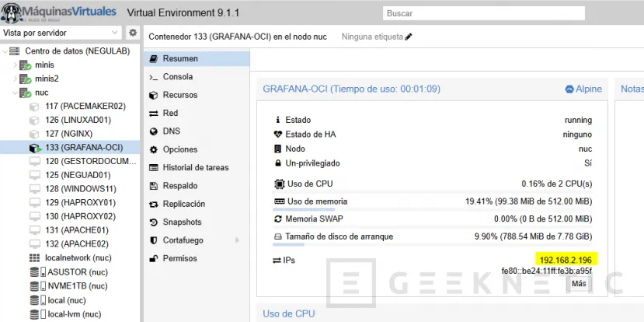Open the Red network section
This screenshot has height=322, width=644.
click(x=197, y=113)
